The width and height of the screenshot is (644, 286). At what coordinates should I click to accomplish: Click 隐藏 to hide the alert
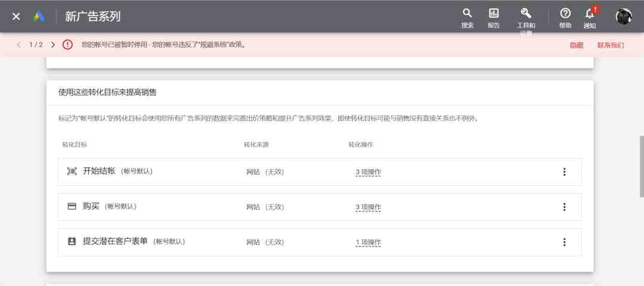(577, 45)
